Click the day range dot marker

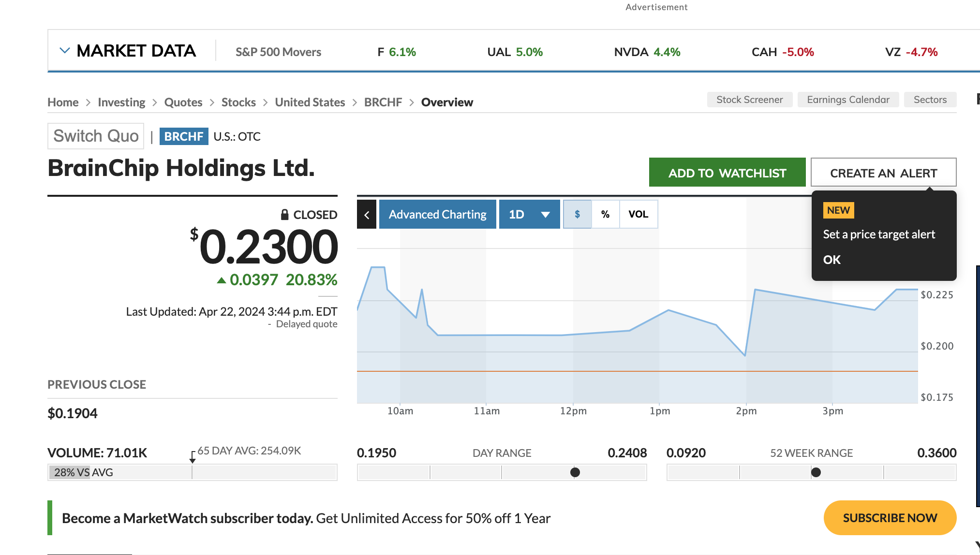pyautogui.click(x=575, y=472)
